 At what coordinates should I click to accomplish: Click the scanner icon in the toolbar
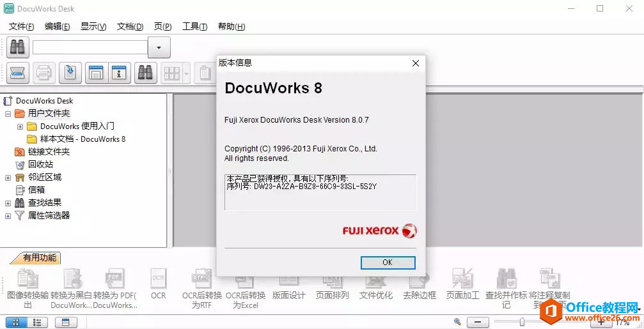18,73
